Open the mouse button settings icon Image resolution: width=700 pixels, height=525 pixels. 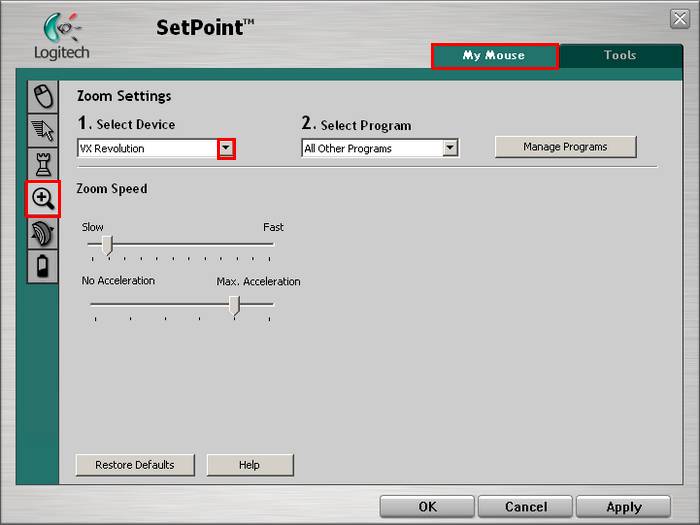pos(43,96)
